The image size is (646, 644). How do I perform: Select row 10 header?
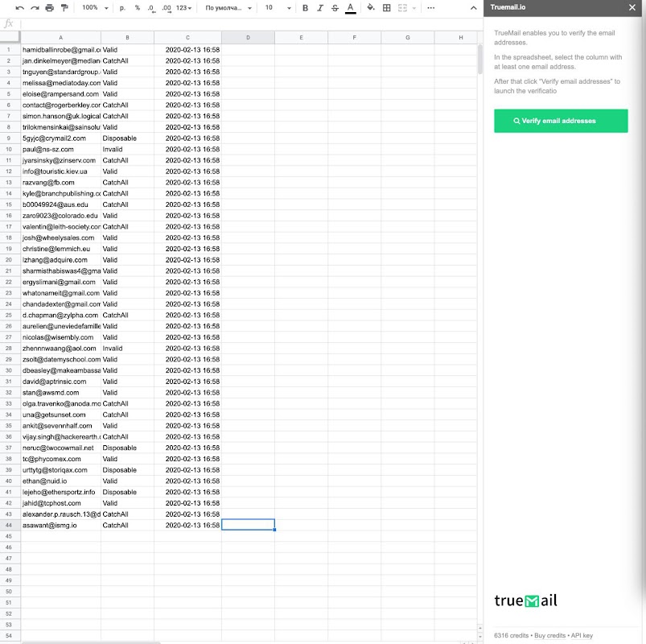(9, 149)
